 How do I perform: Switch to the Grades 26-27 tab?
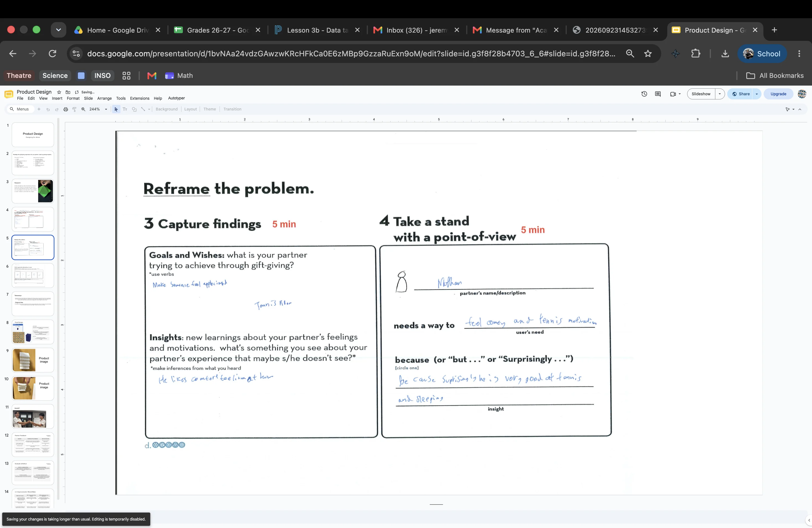pos(217,30)
